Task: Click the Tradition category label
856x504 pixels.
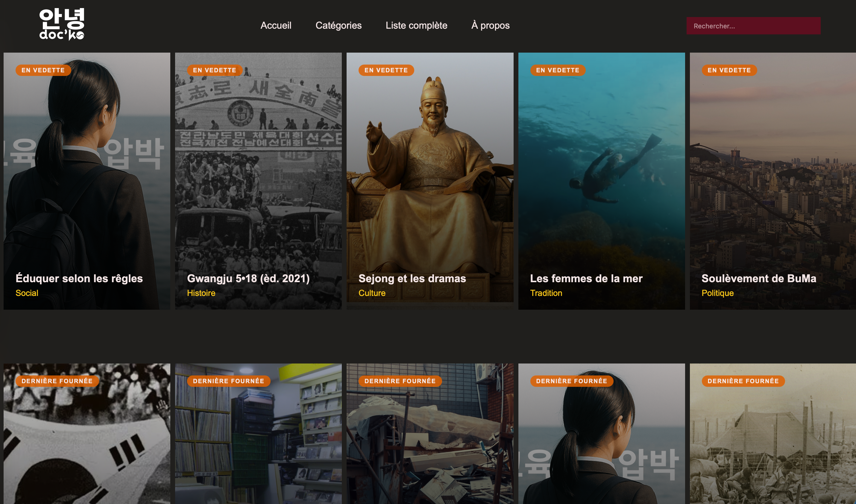Action: pos(546,293)
